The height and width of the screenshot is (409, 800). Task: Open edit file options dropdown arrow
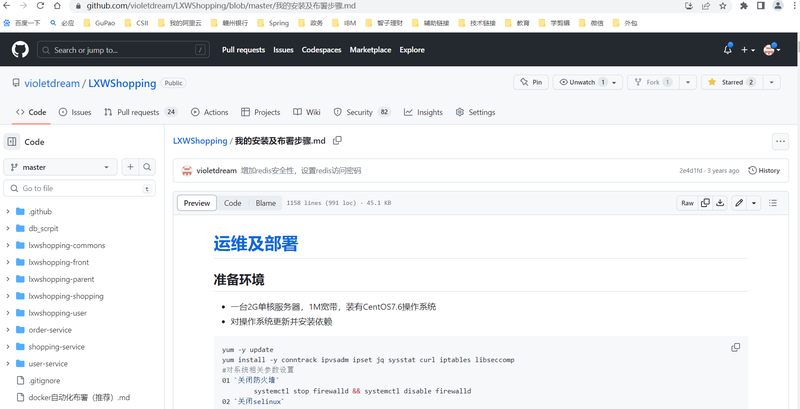coord(754,203)
